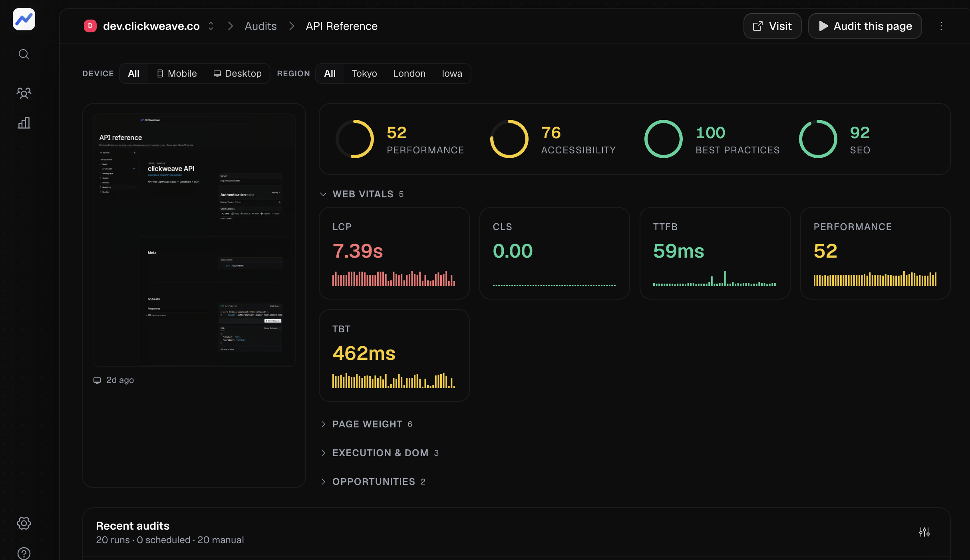
Task: Open the LCP 7.39s metric card
Action: tap(394, 253)
